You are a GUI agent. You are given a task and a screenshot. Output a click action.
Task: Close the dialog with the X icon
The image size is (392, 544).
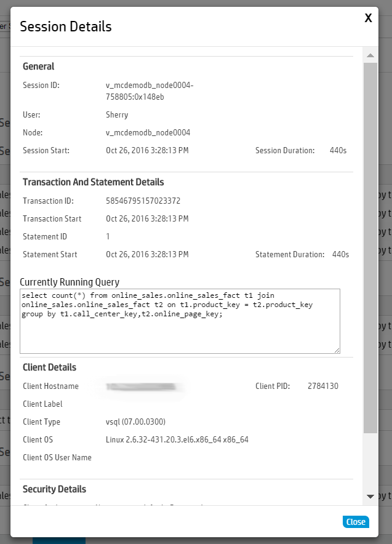pyautogui.click(x=368, y=18)
